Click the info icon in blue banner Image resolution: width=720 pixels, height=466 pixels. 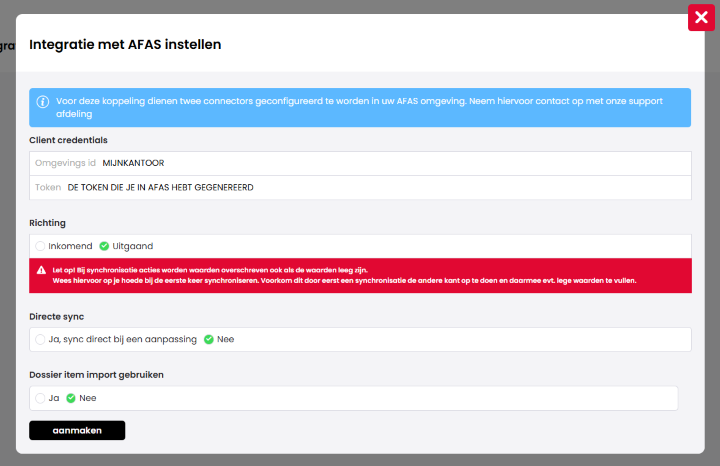point(43,102)
